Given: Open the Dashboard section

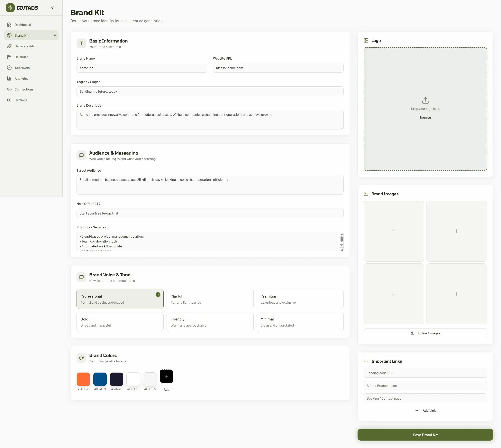Looking at the screenshot, I should click(23, 24).
